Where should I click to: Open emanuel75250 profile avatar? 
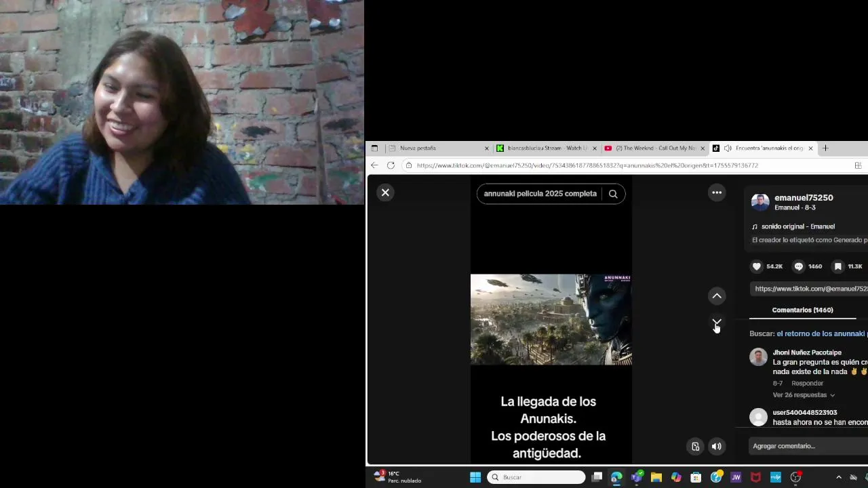(x=760, y=202)
